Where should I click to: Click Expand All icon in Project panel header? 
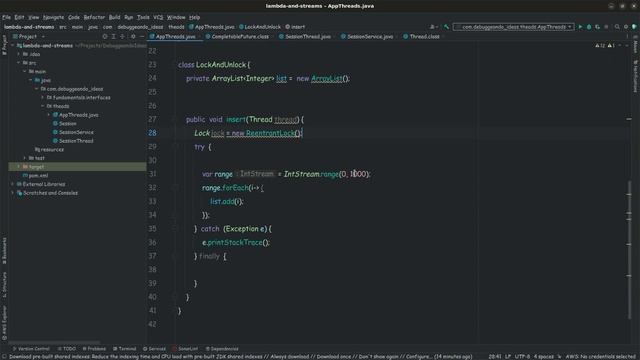113,36
